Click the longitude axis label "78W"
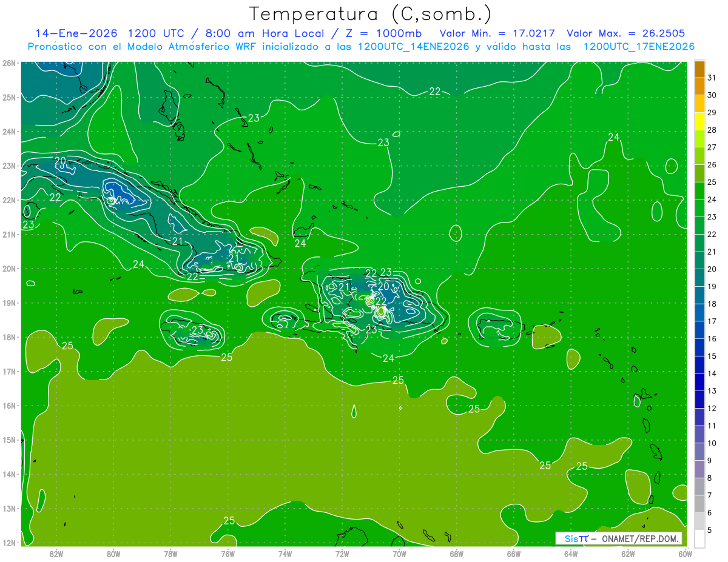This screenshot has width=728, height=562. [x=170, y=553]
